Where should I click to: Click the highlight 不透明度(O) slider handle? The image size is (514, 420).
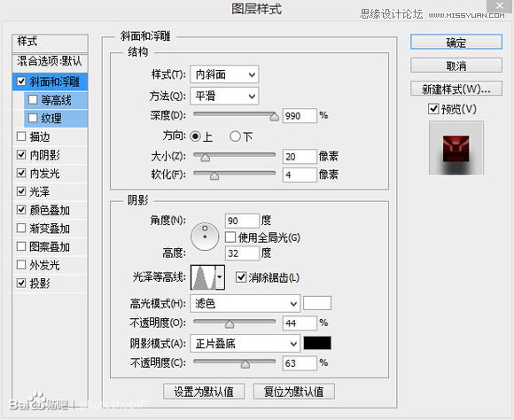[x=230, y=324]
